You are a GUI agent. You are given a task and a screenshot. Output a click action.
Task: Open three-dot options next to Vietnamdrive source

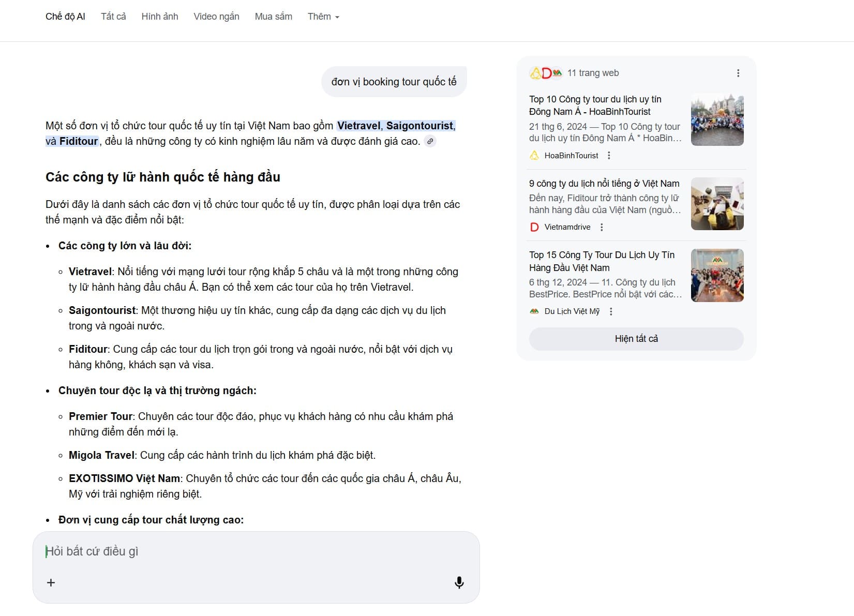tap(601, 227)
